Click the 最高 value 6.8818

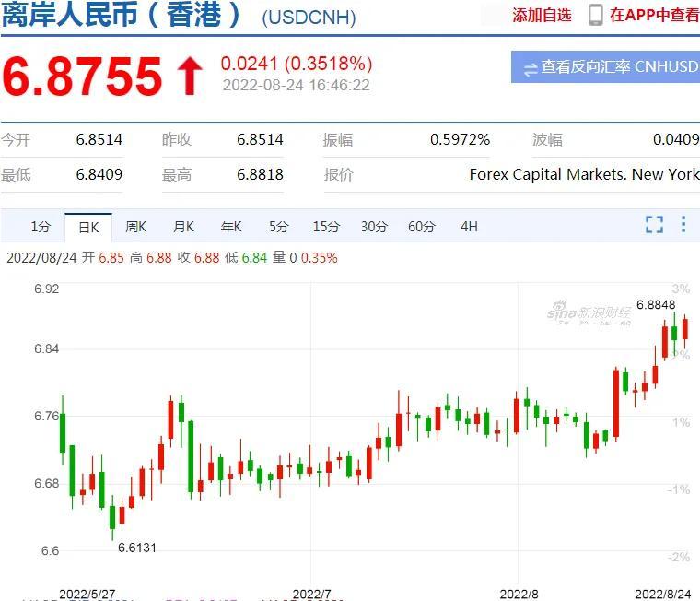260,175
